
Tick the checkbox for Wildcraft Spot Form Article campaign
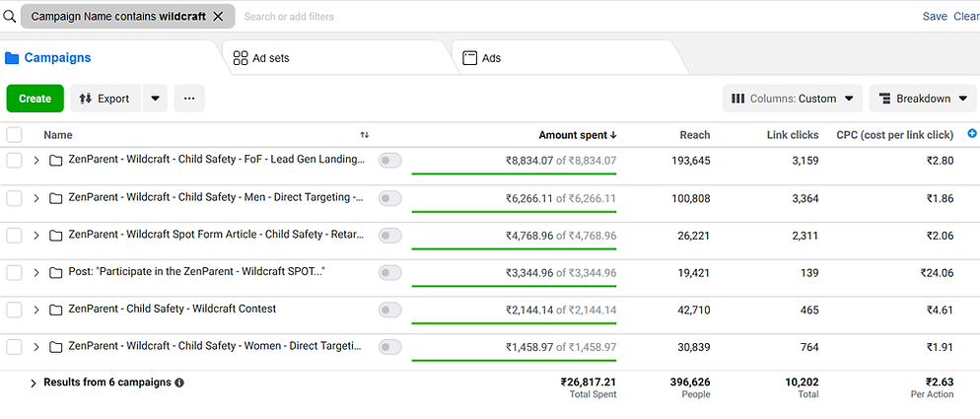[15, 236]
